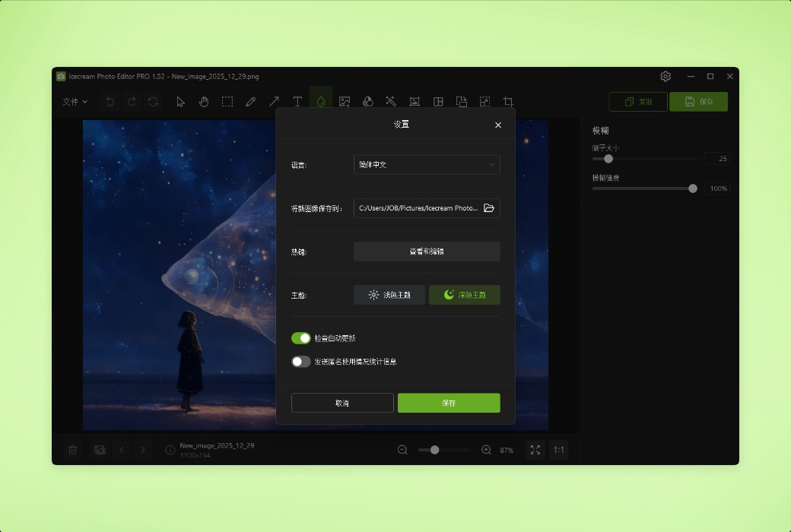Screen dimensions: 791x532
Task: Open the 文件 menu
Action: point(75,101)
